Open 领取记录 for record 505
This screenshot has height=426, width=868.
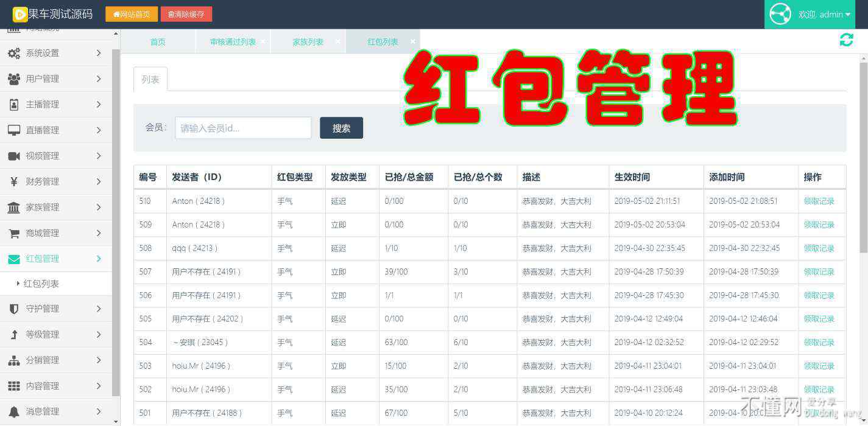[x=819, y=319]
